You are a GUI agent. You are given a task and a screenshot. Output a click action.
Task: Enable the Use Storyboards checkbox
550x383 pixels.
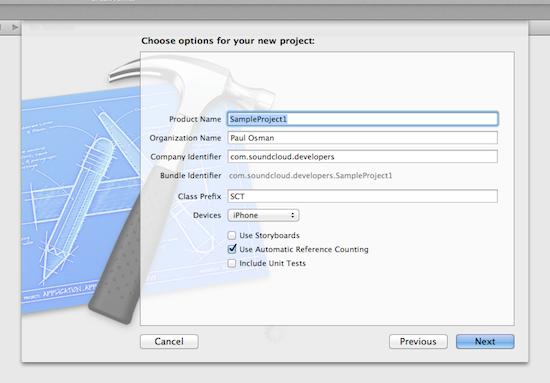232,235
